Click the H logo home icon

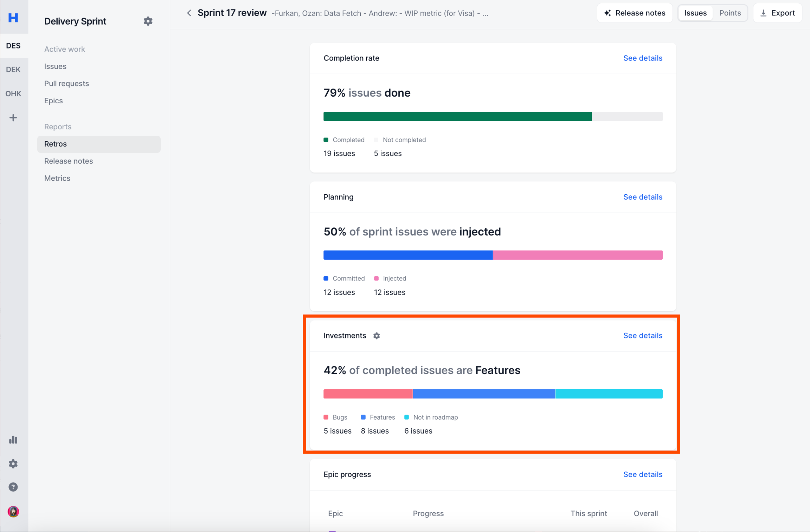click(13, 18)
